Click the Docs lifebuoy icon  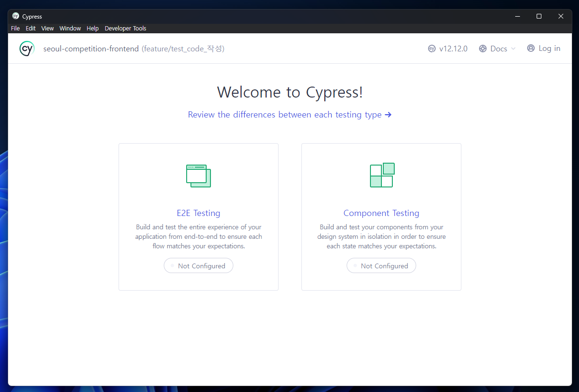483,49
